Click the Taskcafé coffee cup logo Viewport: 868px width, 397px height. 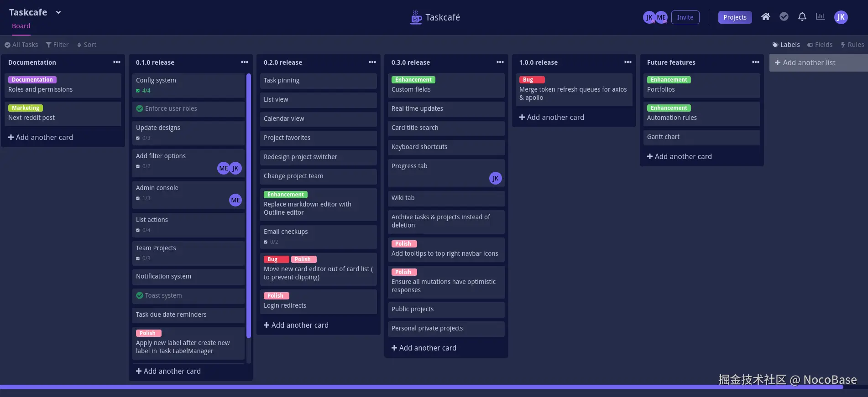point(416,17)
